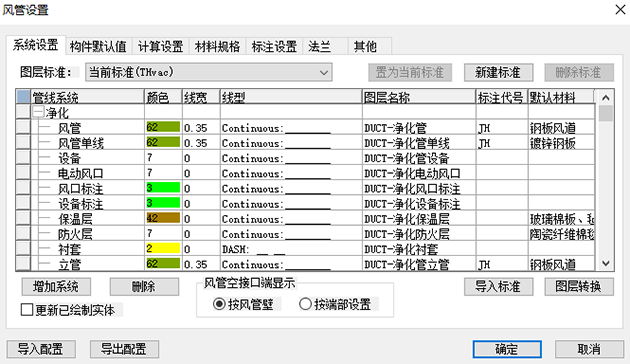Select the 按风管壁 radio option
This screenshot has height=364, width=630.
[x=219, y=304]
